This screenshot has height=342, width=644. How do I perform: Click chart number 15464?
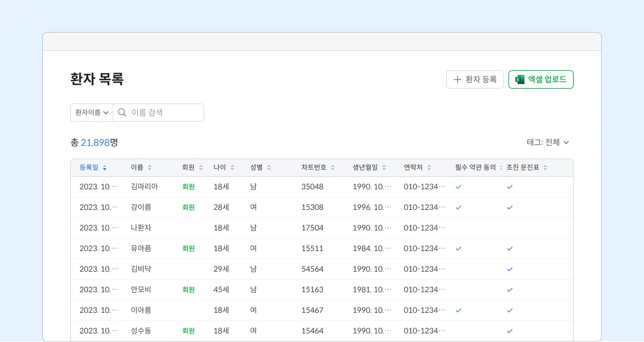(x=312, y=331)
